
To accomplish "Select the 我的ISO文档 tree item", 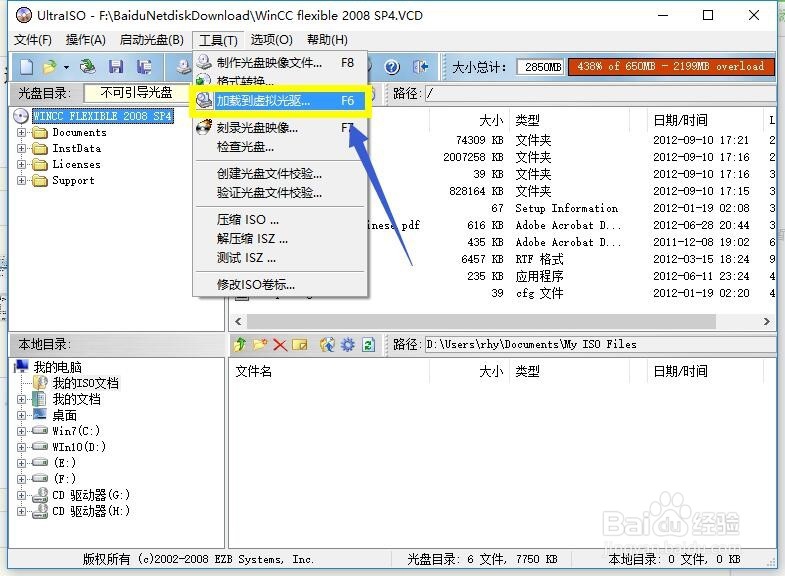I will pos(86,383).
